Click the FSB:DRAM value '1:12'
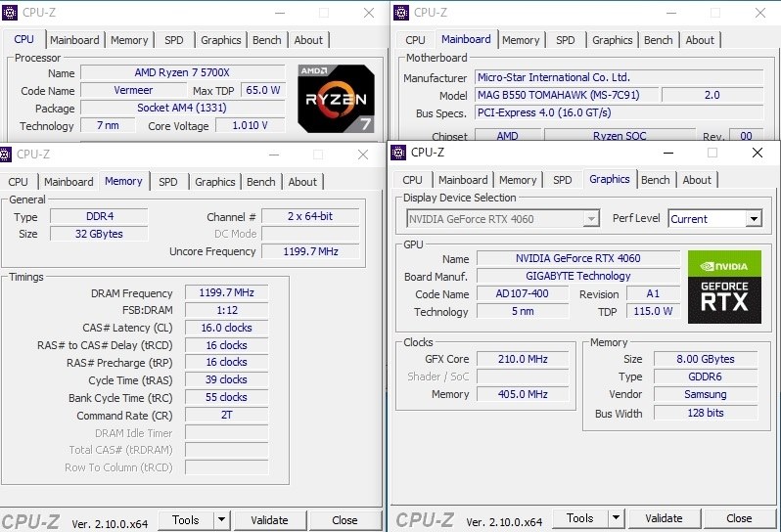This screenshot has height=532, width=781. pyautogui.click(x=227, y=310)
